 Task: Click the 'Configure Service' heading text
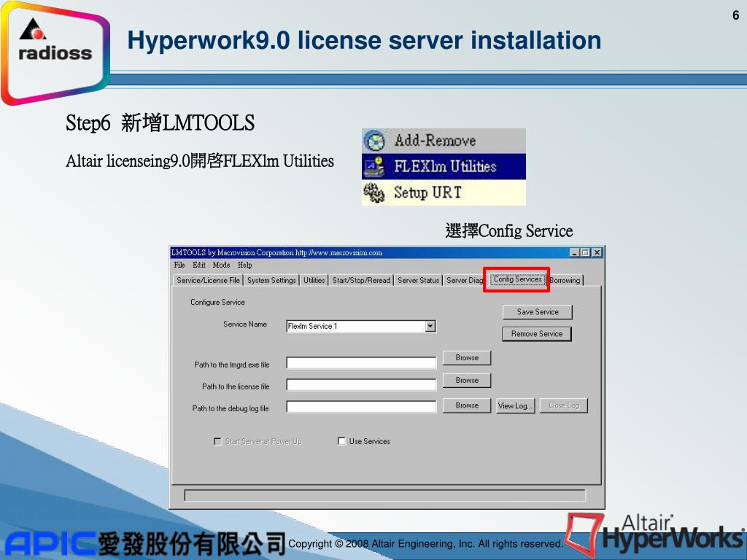tap(217, 303)
